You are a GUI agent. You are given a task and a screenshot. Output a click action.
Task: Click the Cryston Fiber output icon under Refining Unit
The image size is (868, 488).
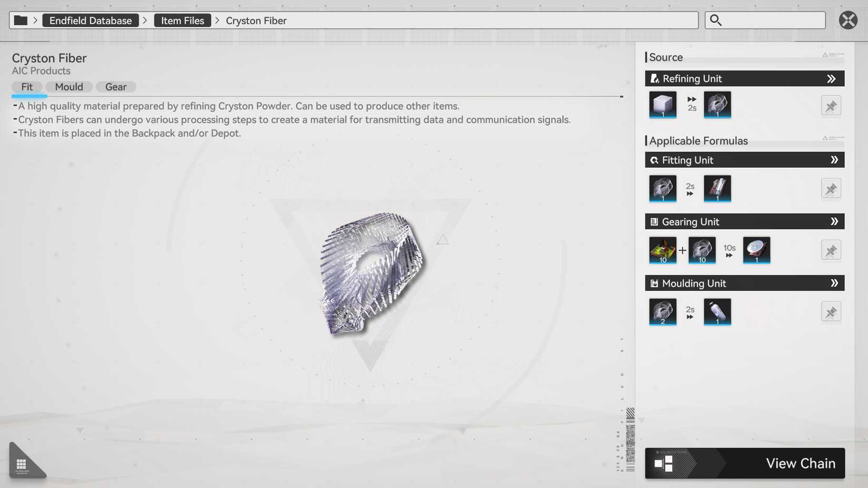click(717, 105)
